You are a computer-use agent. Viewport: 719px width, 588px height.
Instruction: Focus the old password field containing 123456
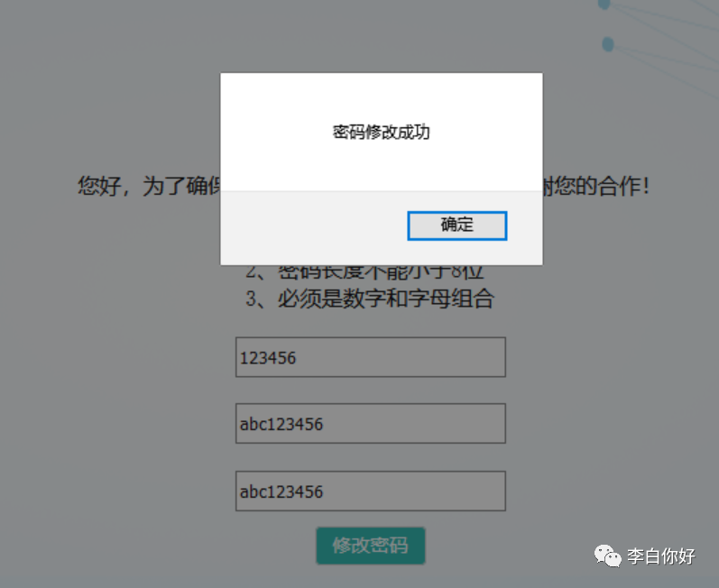tap(371, 357)
